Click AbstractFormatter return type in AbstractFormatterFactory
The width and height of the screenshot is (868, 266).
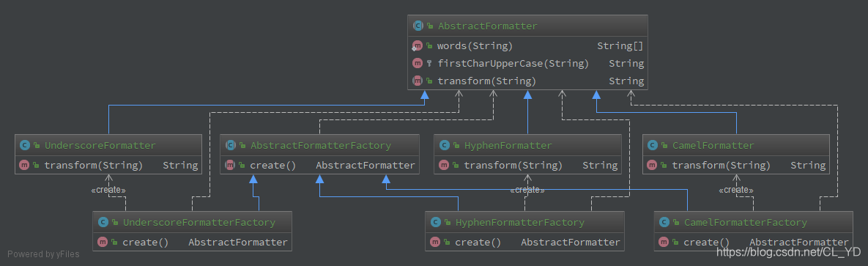click(x=366, y=165)
